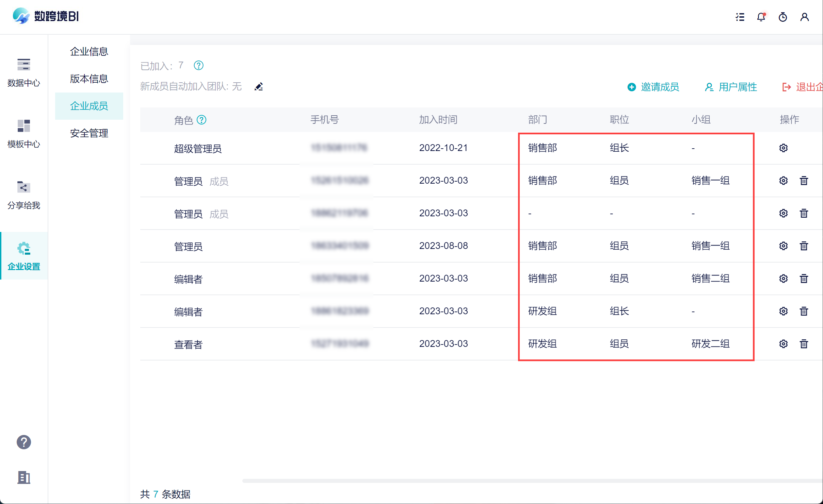Delete the 2023-08-08 管理员 member
Image resolution: width=823 pixels, height=504 pixels.
tap(804, 246)
